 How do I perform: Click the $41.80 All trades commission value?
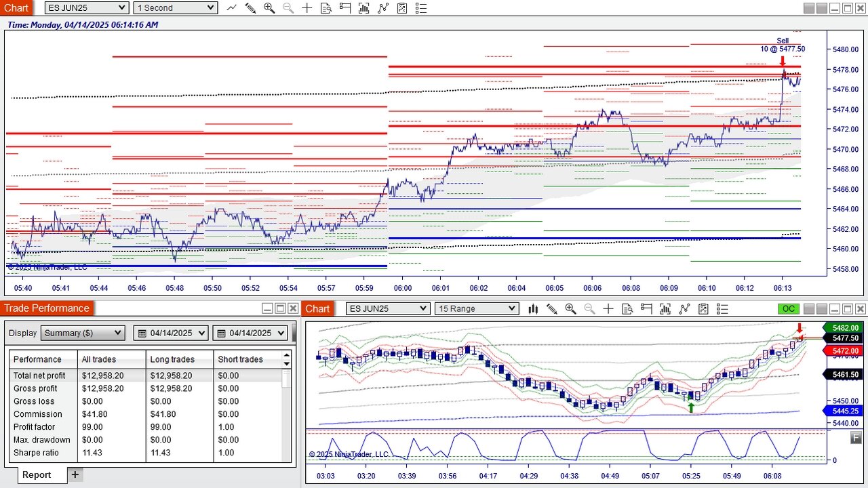click(x=96, y=414)
